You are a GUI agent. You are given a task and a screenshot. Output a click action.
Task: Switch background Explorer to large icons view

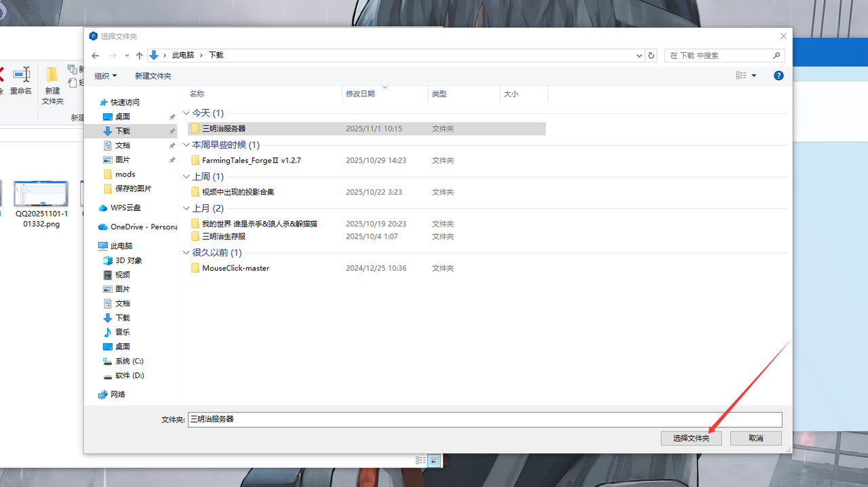435,460
